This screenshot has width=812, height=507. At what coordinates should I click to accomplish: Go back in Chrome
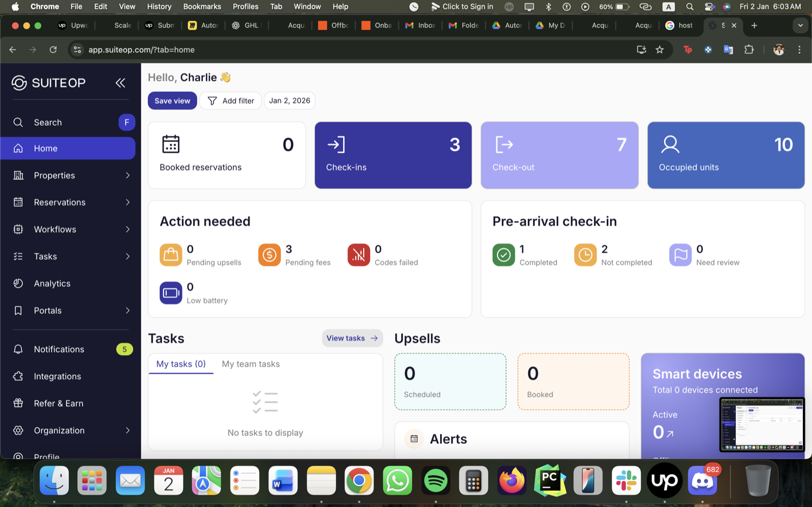click(x=13, y=50)
